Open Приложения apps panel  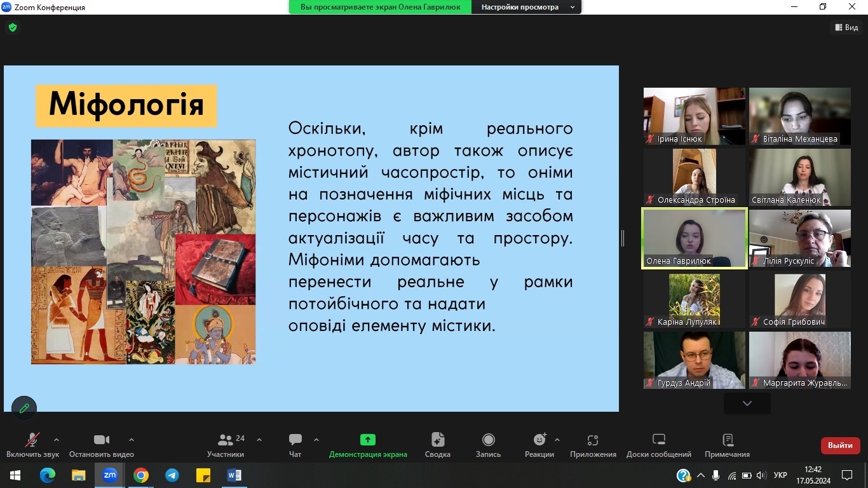click(593, 445)
